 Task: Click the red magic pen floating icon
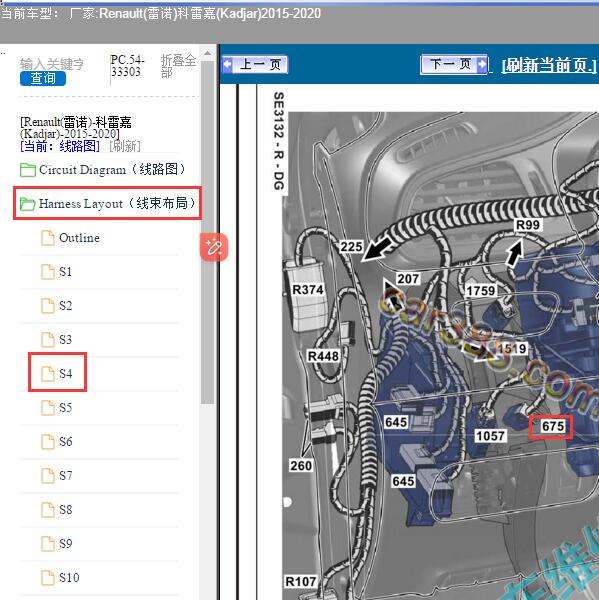214,248
